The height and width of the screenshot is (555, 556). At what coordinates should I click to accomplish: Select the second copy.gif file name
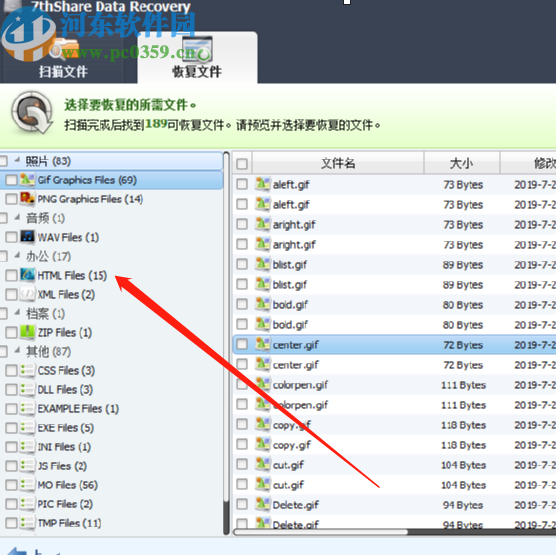(x=291, y=445)
